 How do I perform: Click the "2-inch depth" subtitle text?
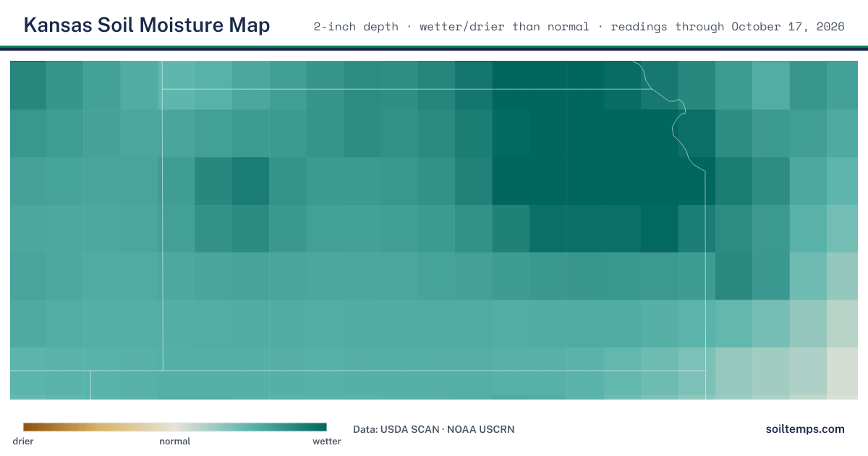356,27
